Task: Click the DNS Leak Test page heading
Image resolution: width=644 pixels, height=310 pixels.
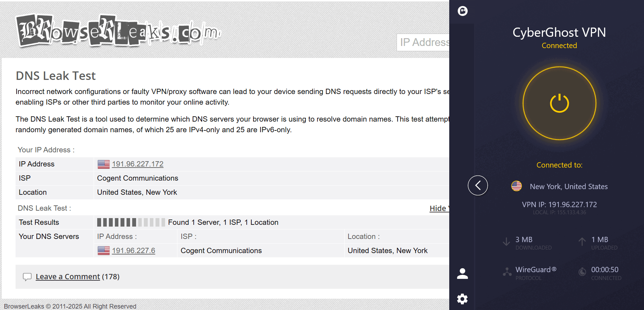Action: click(55, 76)
